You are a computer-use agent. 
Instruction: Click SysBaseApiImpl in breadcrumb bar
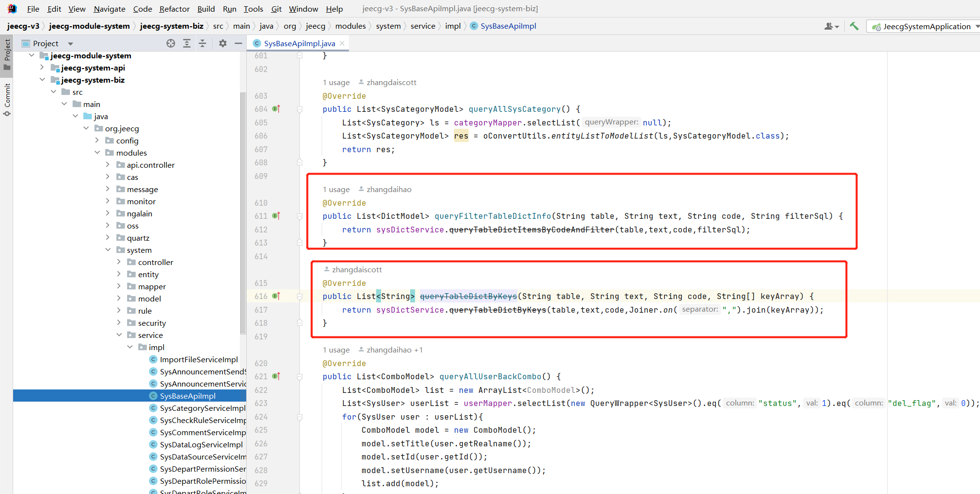503,26
